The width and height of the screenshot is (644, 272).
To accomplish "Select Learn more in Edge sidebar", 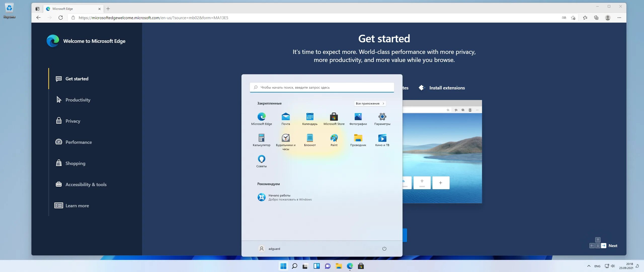I will tap(72, 206).
